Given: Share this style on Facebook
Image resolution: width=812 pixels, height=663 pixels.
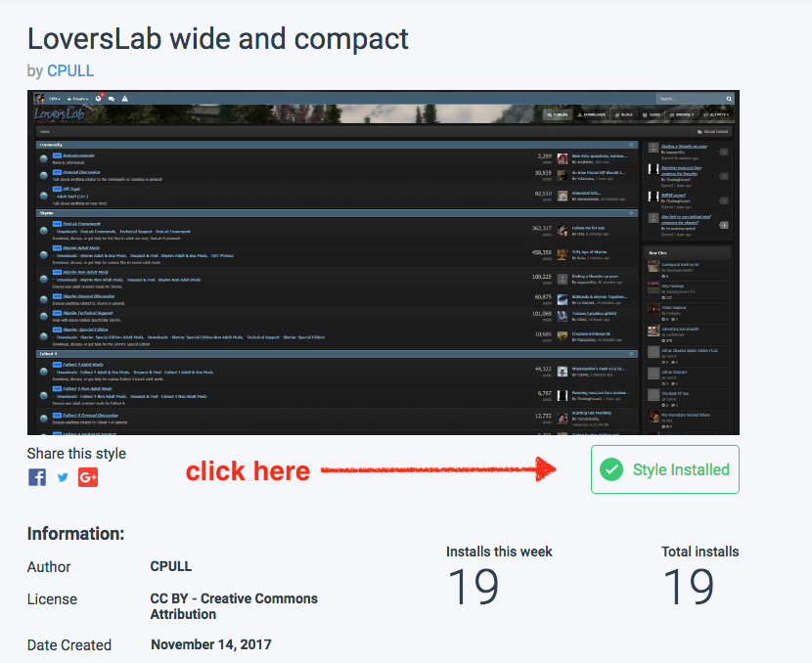Looking at the screenshot, I should pos(37,477).
